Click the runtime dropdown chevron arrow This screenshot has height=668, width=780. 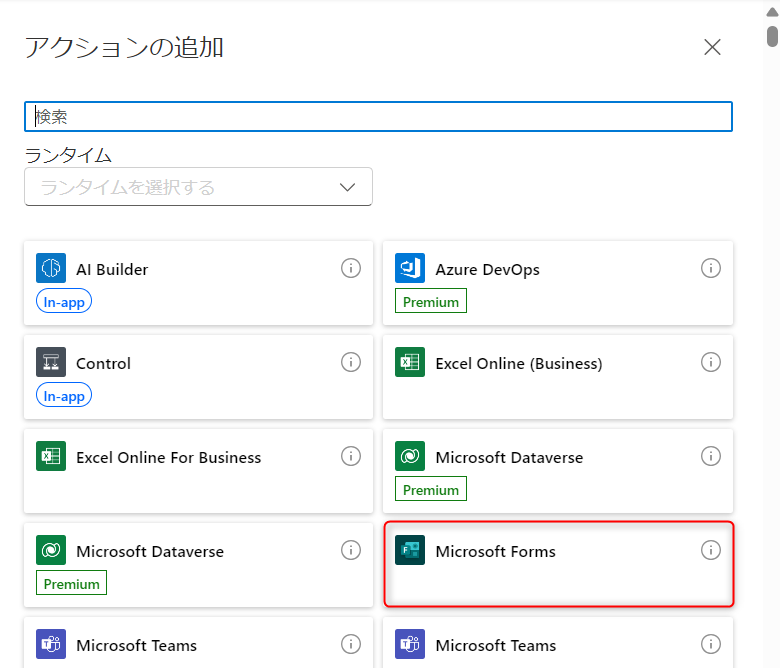click(348, 187)
